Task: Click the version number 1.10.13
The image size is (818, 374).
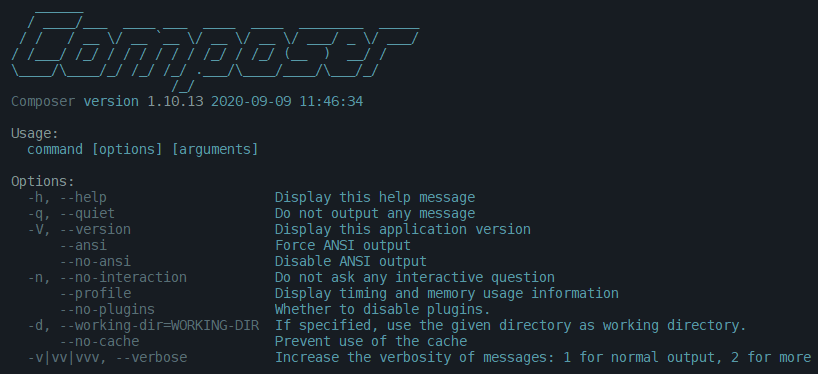Action: [x=175, y=101]
